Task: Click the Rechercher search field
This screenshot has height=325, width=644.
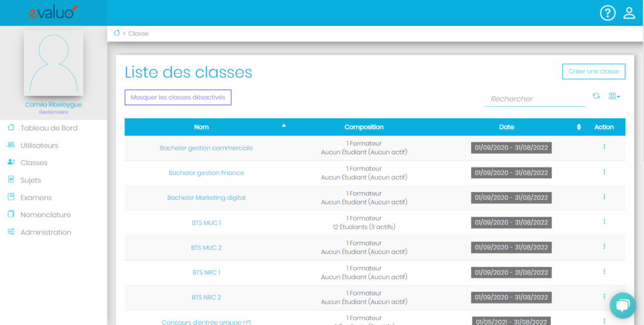Action: [x=534, y=99]
